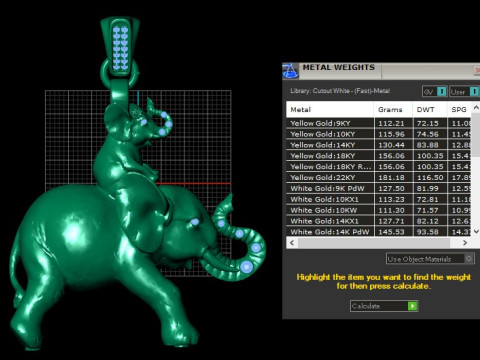Click the horizontal scroll right arrow
480x360 pixels.
[465, 243]
